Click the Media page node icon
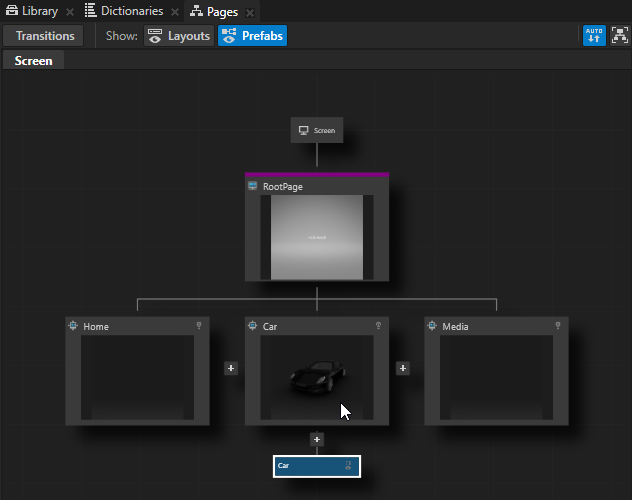632x500 pixels. click(433, 326)
